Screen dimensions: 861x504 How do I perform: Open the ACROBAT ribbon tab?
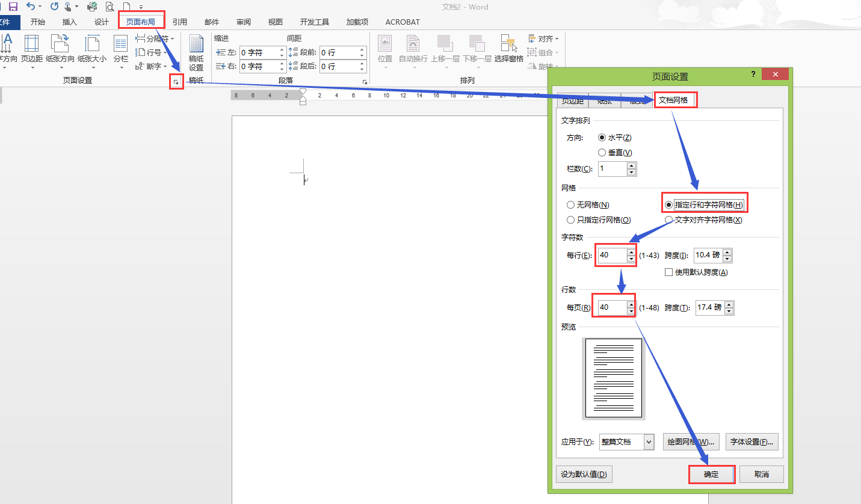pos(403,22)
